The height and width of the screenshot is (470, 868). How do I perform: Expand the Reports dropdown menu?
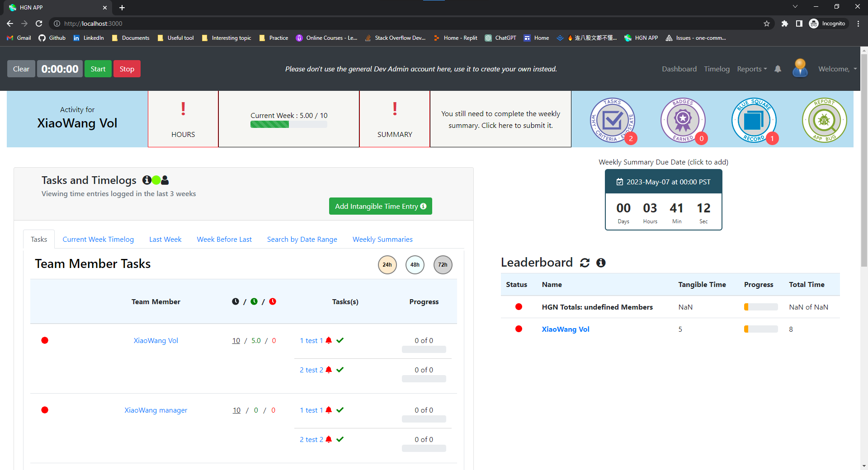[x=752, y=69]
